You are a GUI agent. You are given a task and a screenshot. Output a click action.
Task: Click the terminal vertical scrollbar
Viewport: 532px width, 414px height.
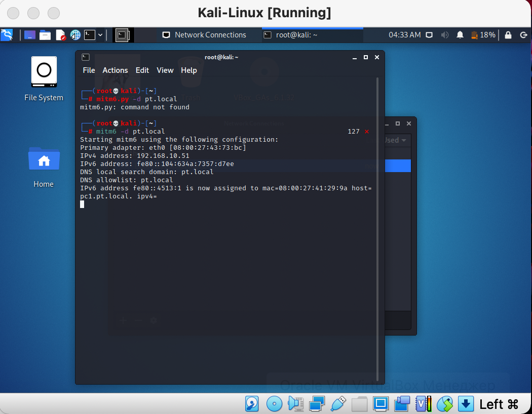tap(377, 229)
